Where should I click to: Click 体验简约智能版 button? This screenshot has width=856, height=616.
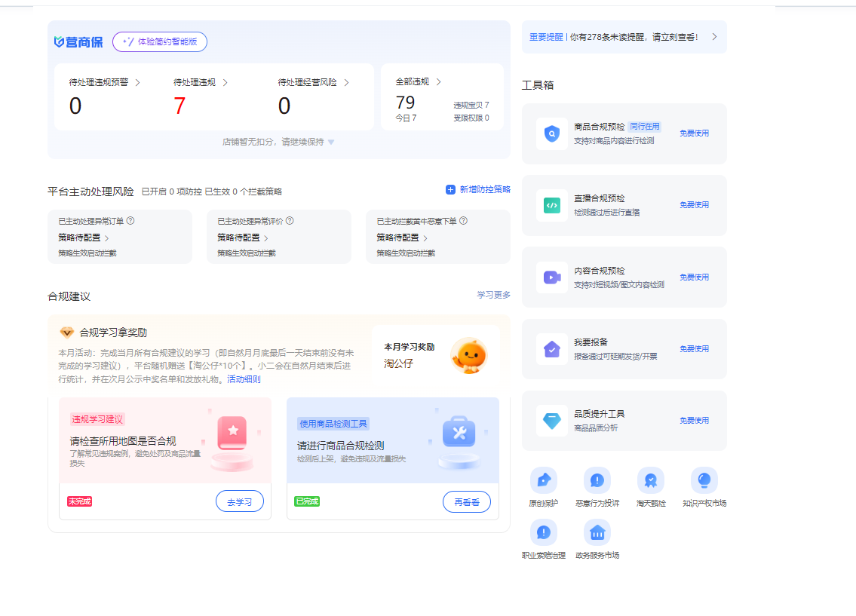point(160,42)
